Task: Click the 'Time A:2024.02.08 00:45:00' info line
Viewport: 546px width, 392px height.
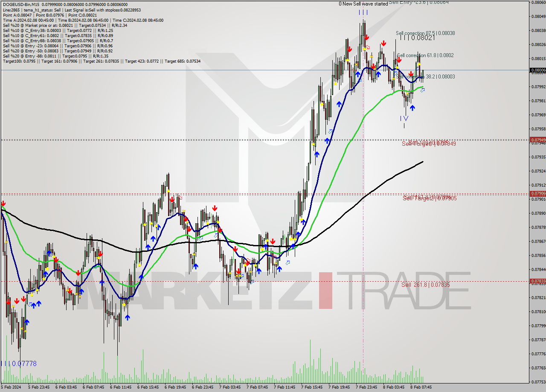Action: click(x=83, y=20)
